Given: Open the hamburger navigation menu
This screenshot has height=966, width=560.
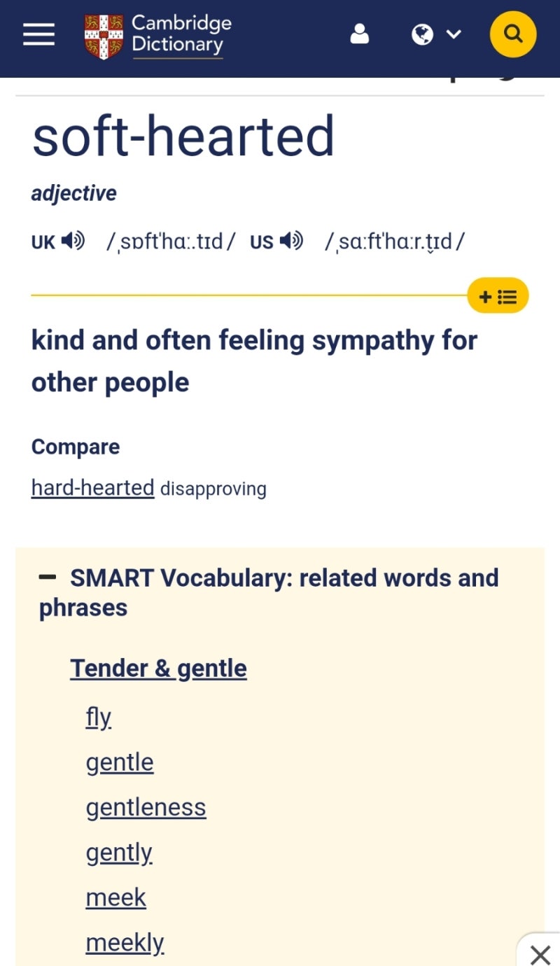Looking at the screenshot, I should pos(38,34).
